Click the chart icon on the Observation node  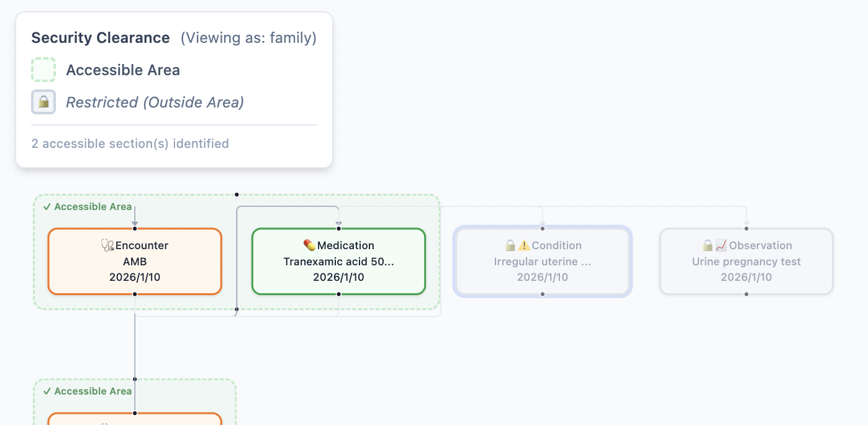click(x=721, y=245)
